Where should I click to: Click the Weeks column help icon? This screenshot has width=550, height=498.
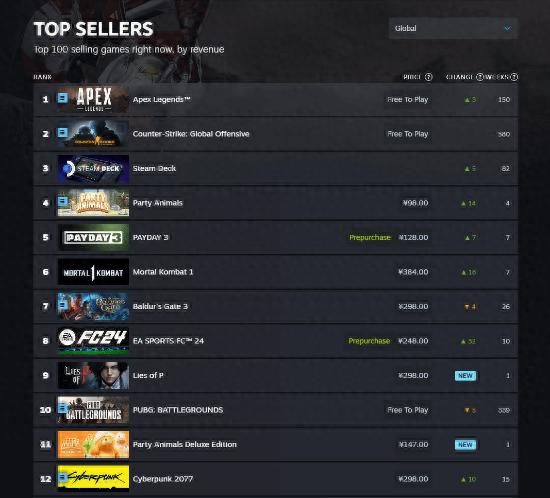tap(514, 77)
